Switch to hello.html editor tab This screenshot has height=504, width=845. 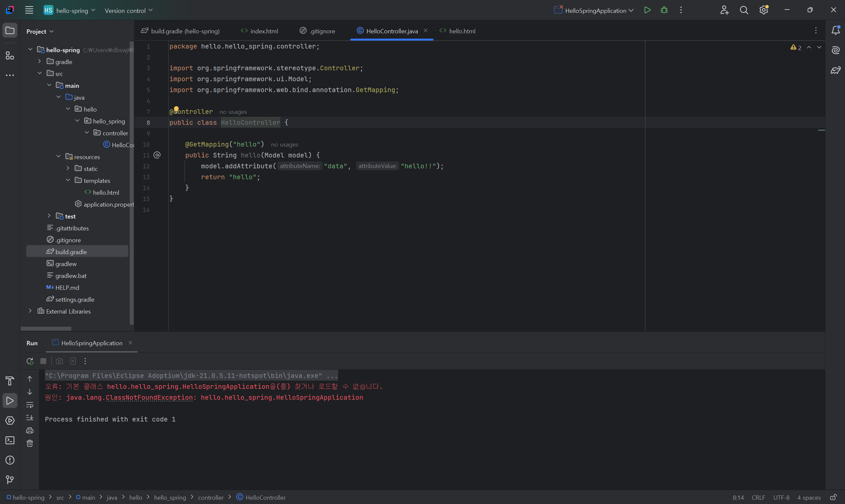[457, 31]
